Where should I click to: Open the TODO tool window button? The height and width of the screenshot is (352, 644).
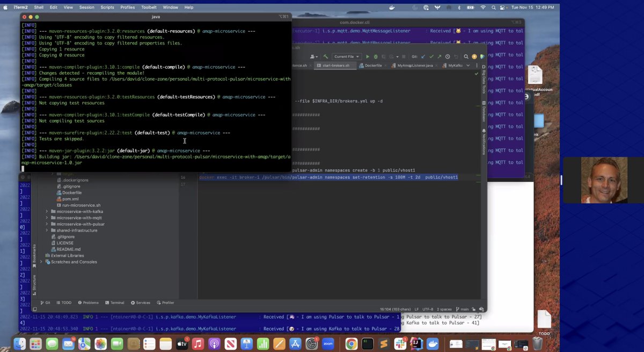tap(63, 303)
